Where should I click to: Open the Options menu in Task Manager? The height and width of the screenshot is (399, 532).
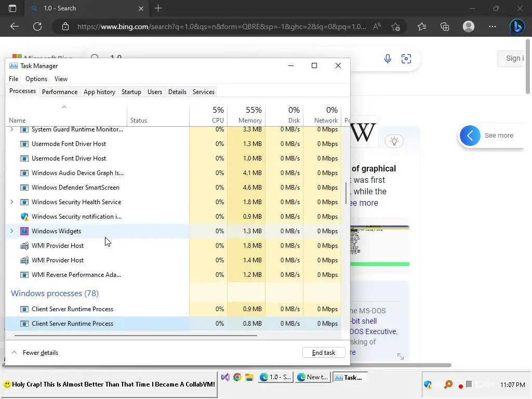[x=36, y=79]
